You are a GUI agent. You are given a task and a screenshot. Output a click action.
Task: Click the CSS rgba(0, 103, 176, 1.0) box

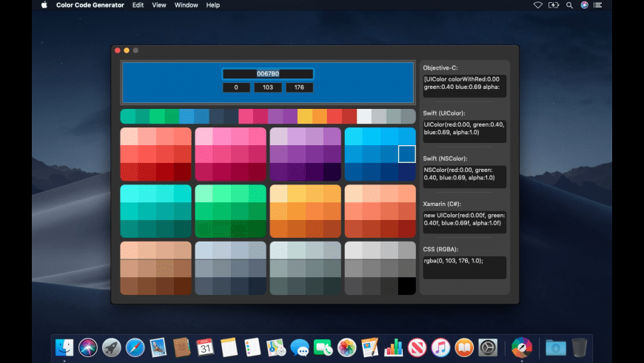(x=465, y=267)
